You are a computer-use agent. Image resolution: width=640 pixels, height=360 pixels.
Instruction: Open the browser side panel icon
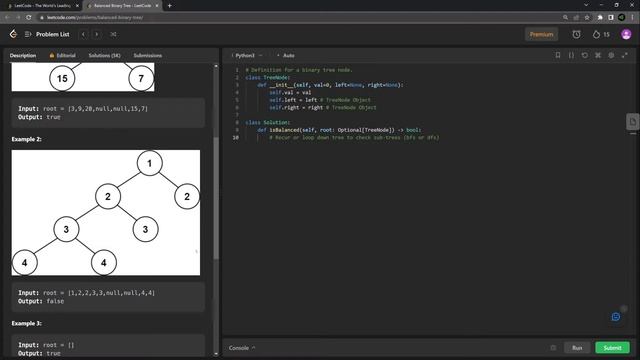(x=611, y=18)
